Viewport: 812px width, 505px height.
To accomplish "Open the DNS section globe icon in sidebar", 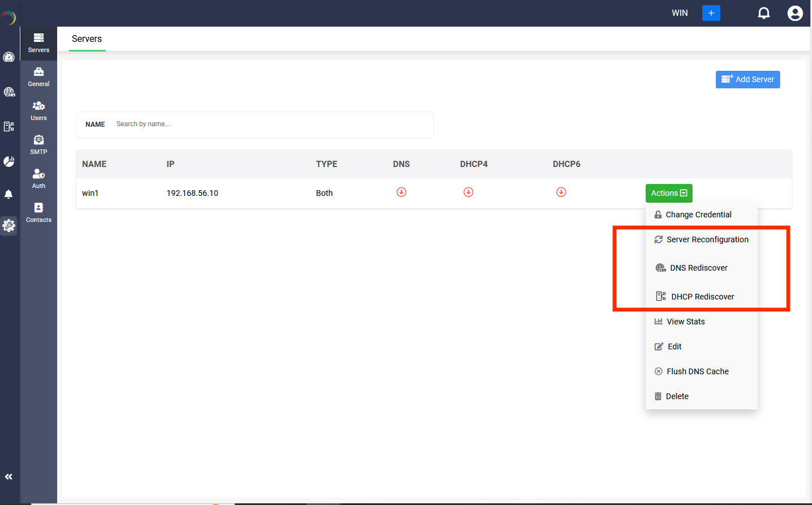I will tap(8, 92).
